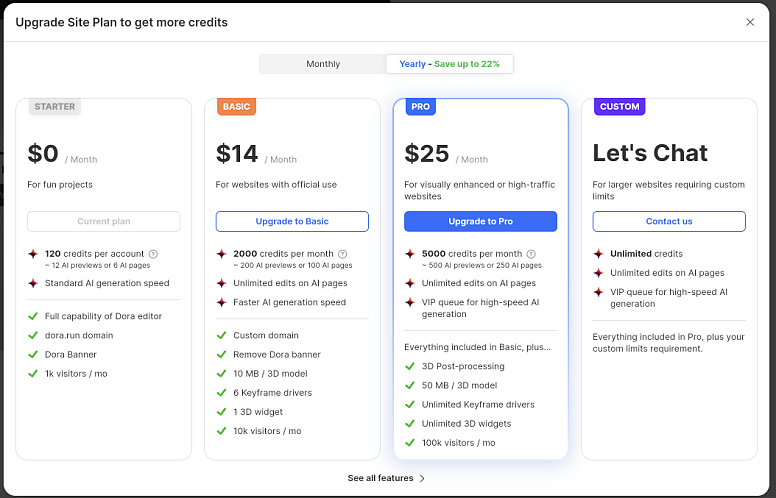Click the help icon next to Starter credits
This screenshot has width=776, height=498.
(153, 254)
